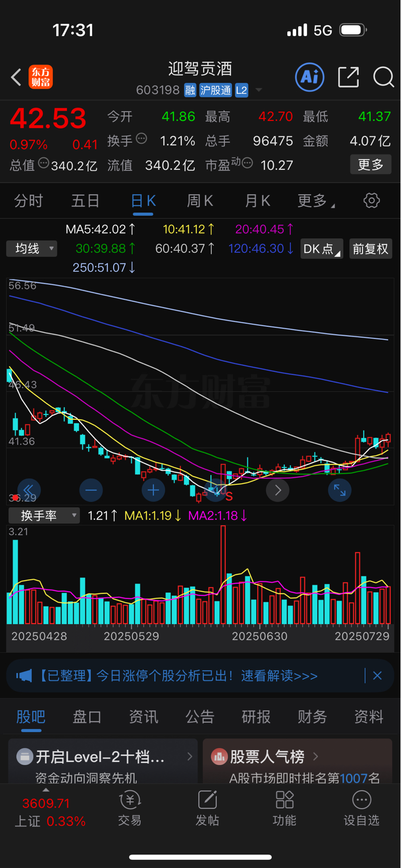This screenshot has width=401, height=868.
Task: Go back with the left arrow
Action: click(16, 77)
